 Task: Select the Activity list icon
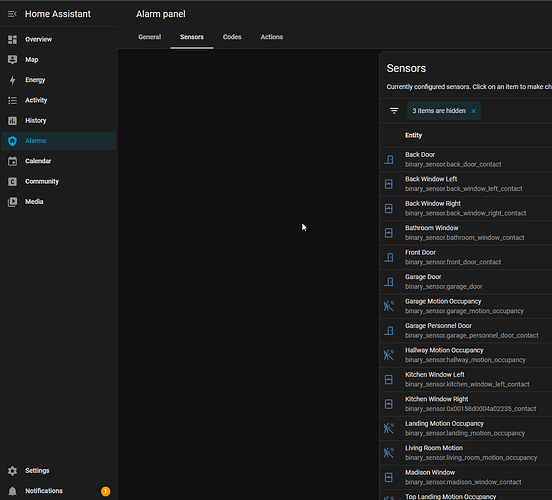tap(12, 100)
